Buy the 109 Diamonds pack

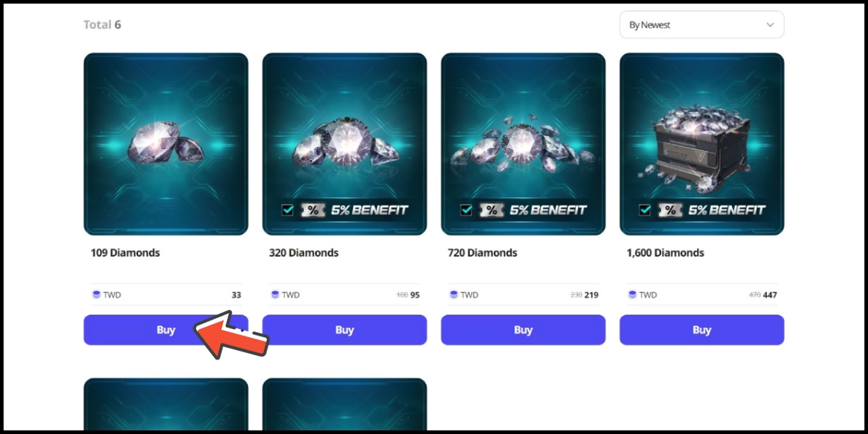pos(166,330)
